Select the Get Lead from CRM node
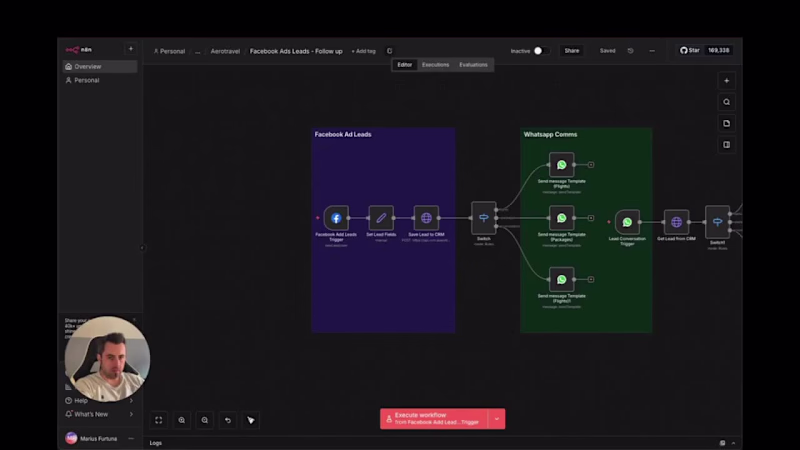This screenshot has height=450, width=800. pos(676,222)
